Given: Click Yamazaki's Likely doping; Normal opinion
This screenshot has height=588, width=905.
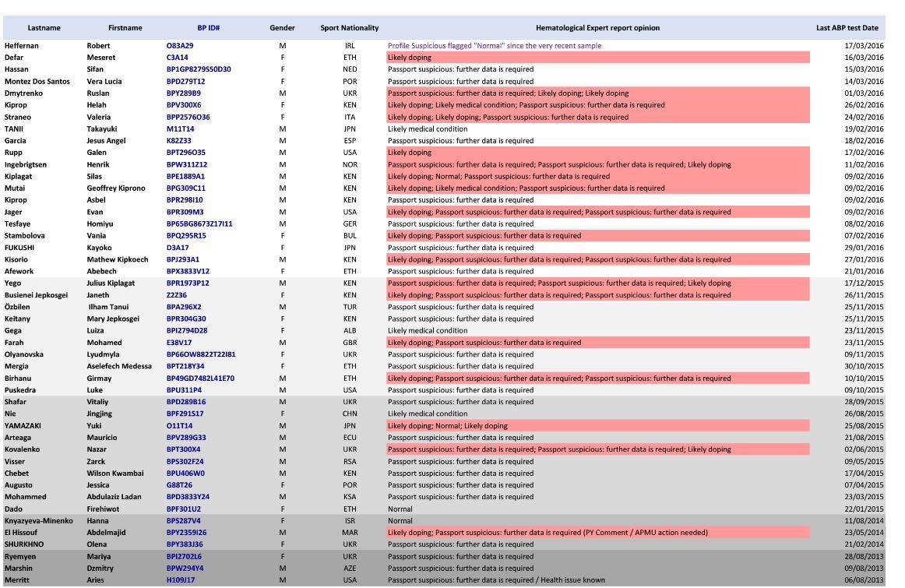Looking at the screenshot, I should point(448,426).
